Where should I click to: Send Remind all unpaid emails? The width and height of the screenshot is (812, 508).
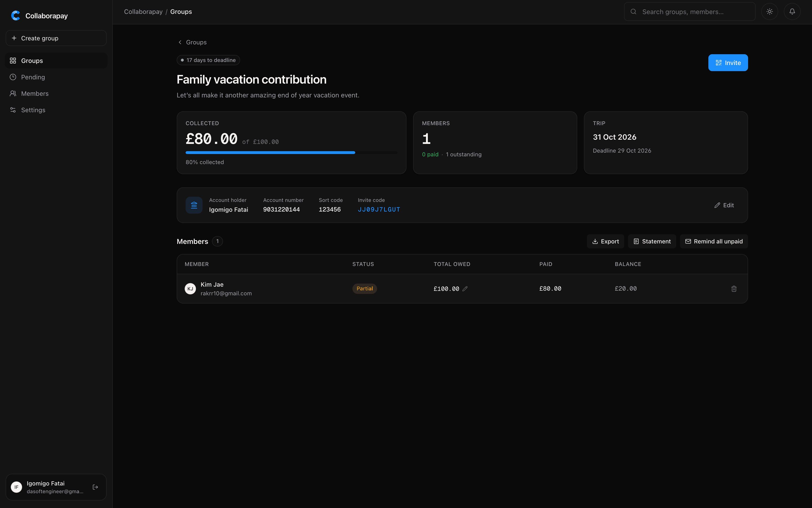714,242
